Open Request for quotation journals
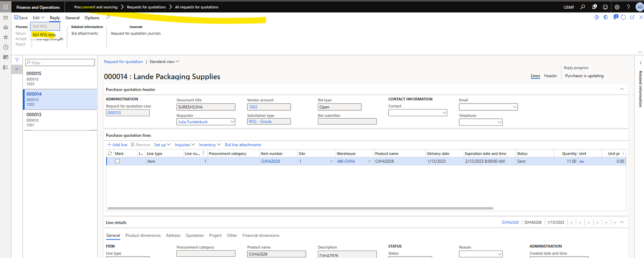The width and height of the screenshot is (644, 258). pyautogui.click(x=136, y=33)
